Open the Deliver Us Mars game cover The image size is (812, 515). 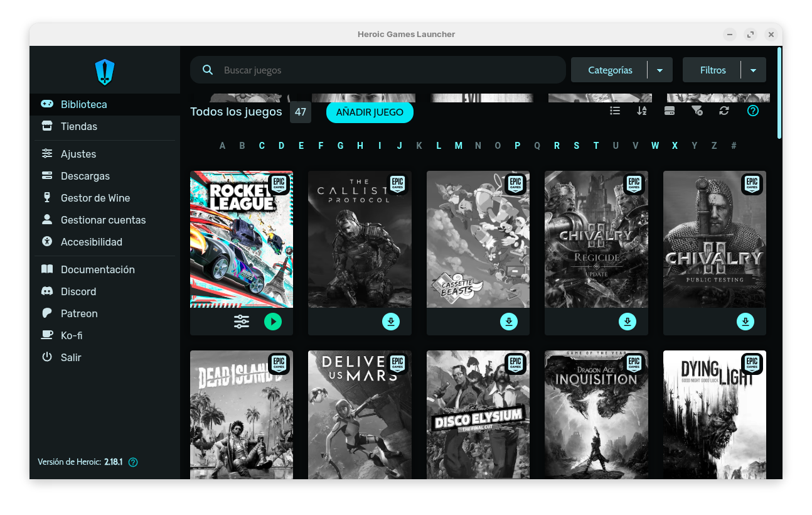[360, 415]
